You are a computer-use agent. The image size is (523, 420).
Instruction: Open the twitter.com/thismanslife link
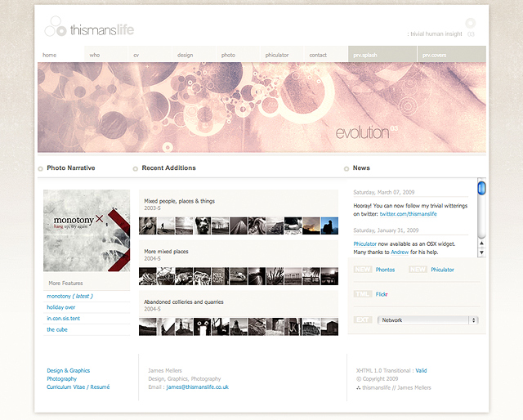pyautogui.click(x=408, y=214)
